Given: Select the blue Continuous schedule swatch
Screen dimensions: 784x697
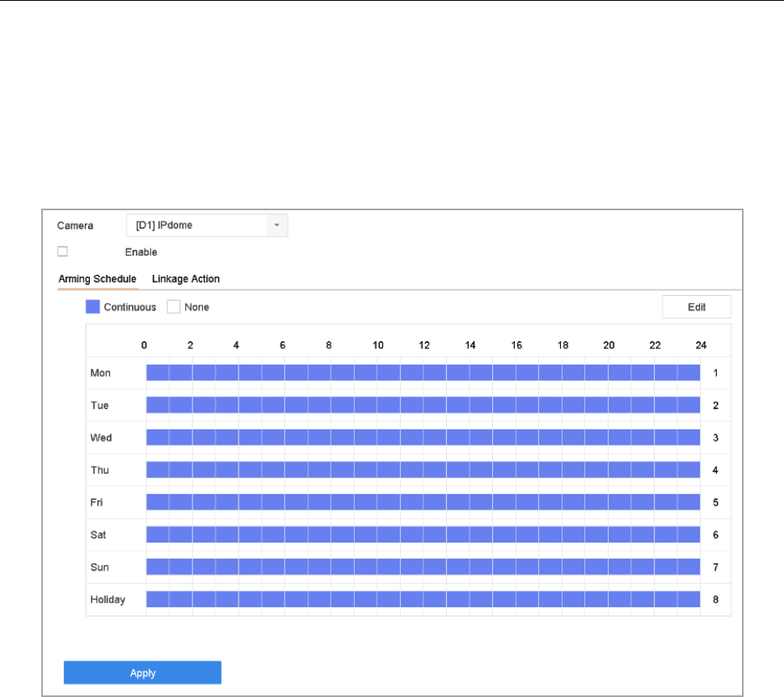Looking at the screenshot, I should (92, 307).
